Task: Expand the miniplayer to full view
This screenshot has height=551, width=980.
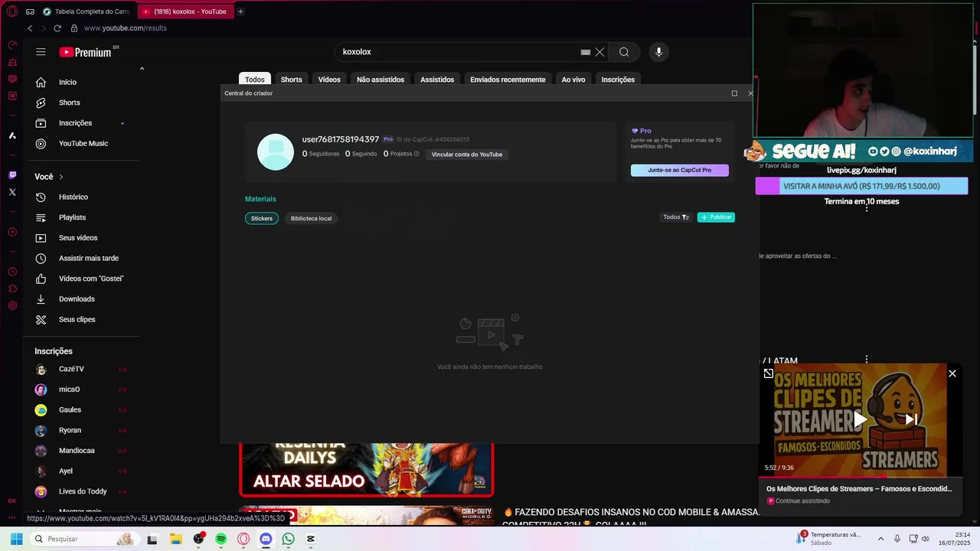Action: [769, 373]
